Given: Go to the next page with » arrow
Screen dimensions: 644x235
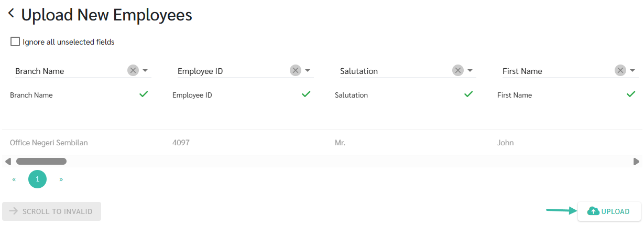Looking at the screenshot, I should (61, 179).
